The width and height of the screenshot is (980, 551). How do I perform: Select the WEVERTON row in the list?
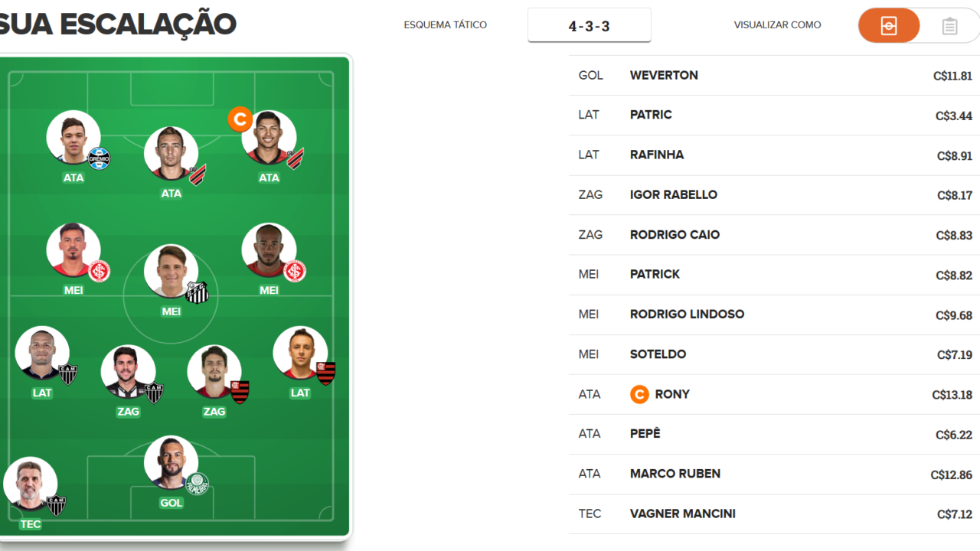[774, 75]
